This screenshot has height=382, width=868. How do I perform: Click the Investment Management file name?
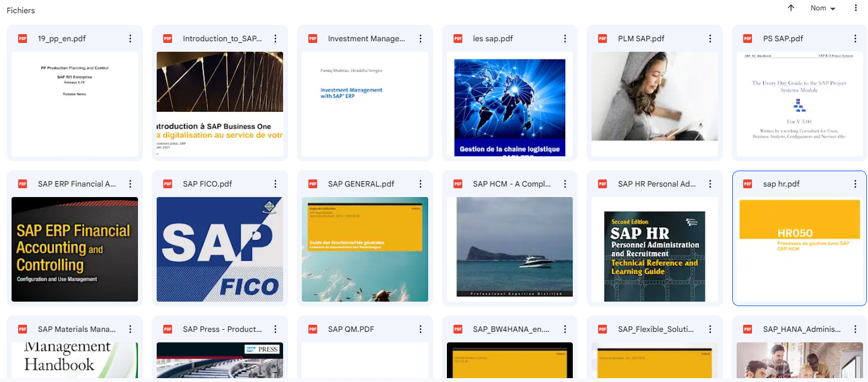(366, 39)
